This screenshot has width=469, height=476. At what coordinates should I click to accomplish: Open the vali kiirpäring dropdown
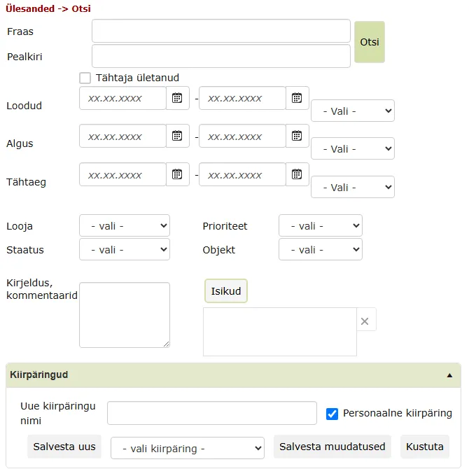coord(188,448)
